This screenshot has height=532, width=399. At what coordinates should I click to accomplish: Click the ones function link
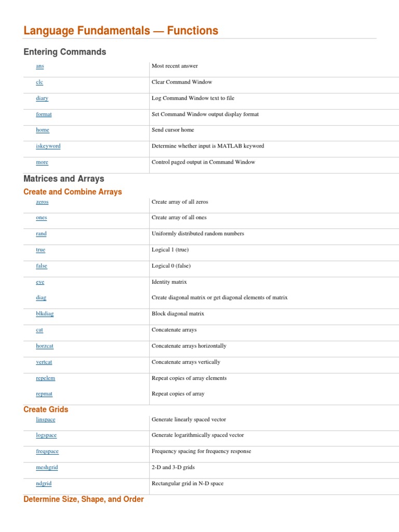42,218
